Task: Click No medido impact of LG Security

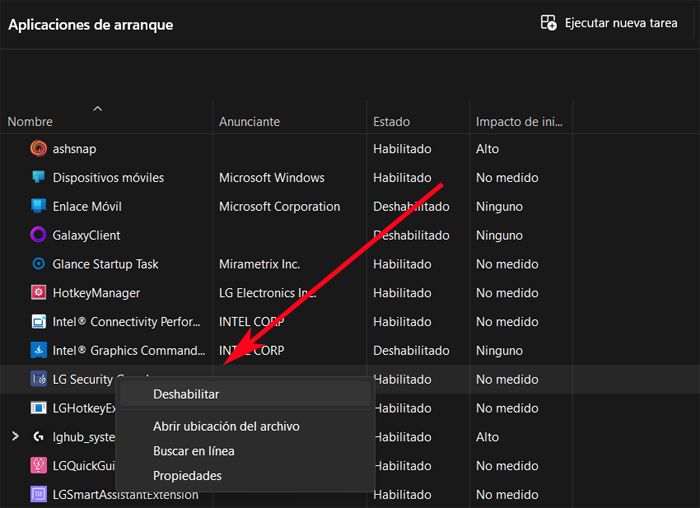Action: point(507,379)
